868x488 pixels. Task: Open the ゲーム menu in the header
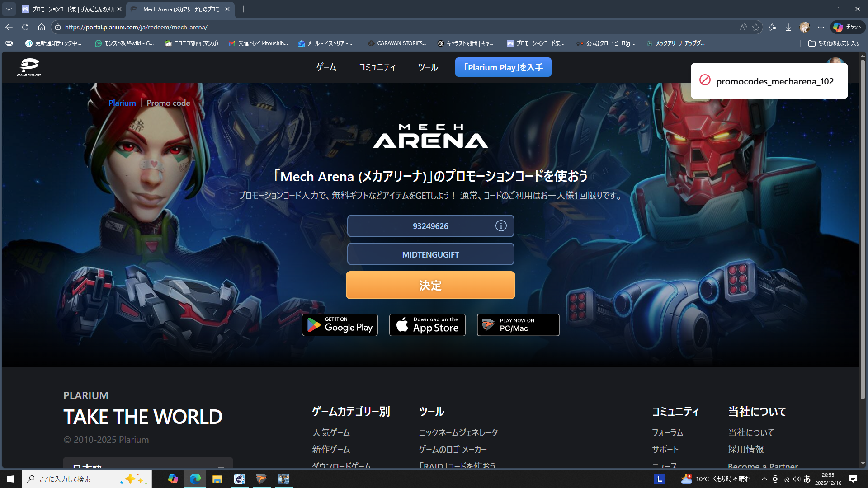point(326,67)
